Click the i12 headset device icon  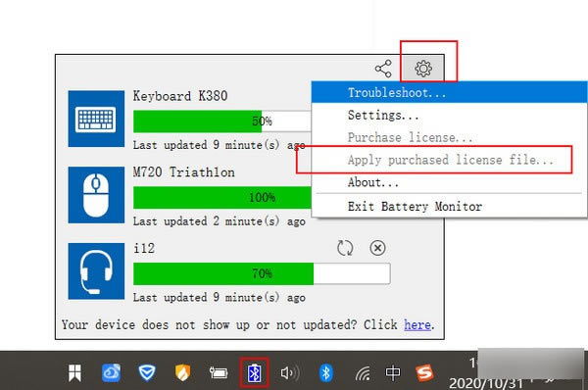(x=96, y=271)
